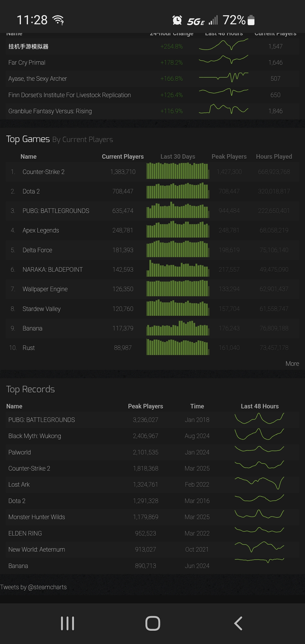Select the Aug 2024 time cell

(197, 436)
